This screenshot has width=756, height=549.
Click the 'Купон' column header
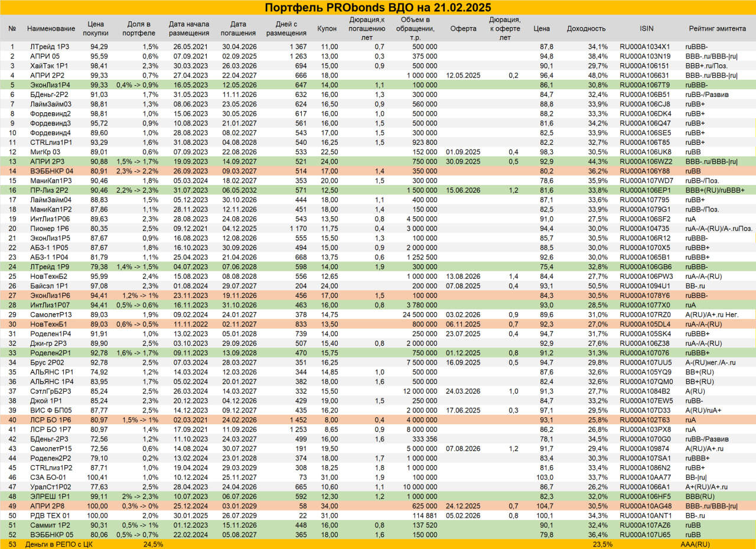327,29
